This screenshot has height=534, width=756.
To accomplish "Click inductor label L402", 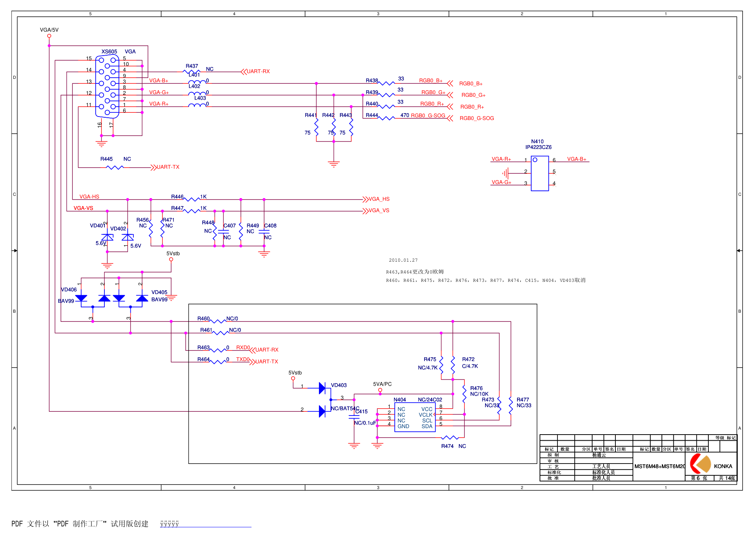I will click(194, 86).
